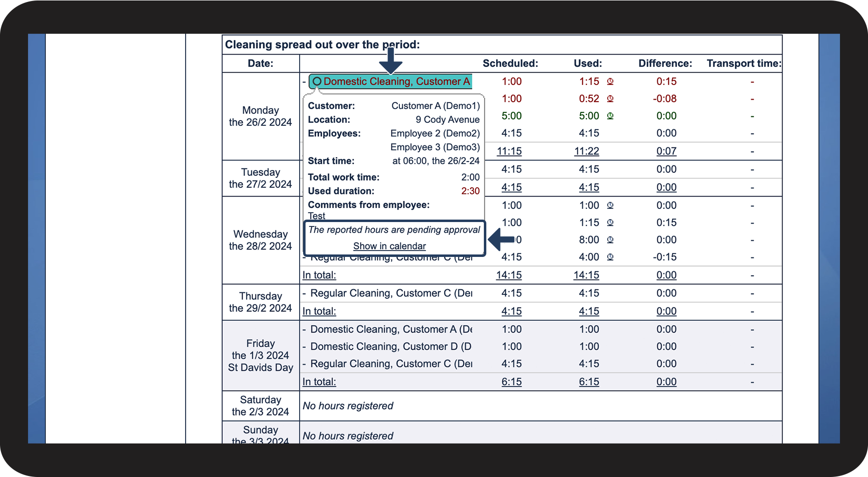Click Tuesday the 27/2 2024 date cell
The height and width of the screenshot is (477, 868).
tap(260, 178)
